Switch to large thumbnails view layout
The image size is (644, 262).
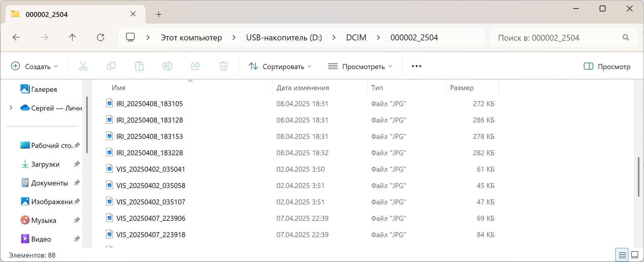[635, 255]
